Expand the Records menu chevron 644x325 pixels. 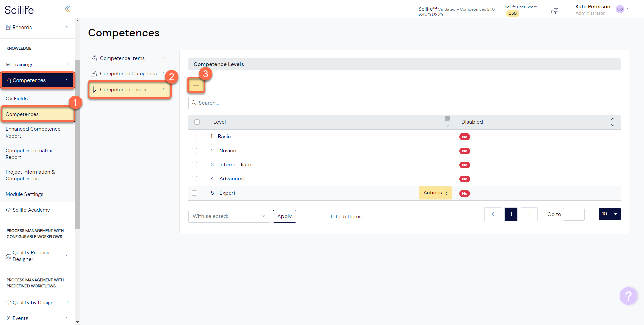pyautogui.click(x=67, y=27)
